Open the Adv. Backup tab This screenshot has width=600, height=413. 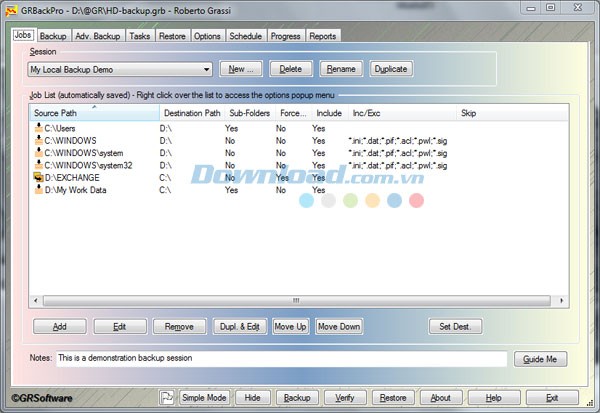98,36
